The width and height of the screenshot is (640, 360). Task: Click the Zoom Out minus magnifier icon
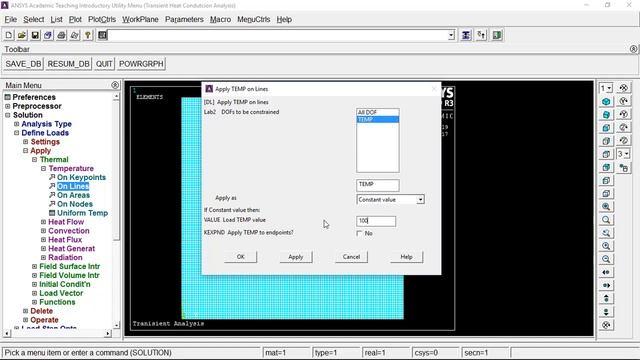(606, 259)
